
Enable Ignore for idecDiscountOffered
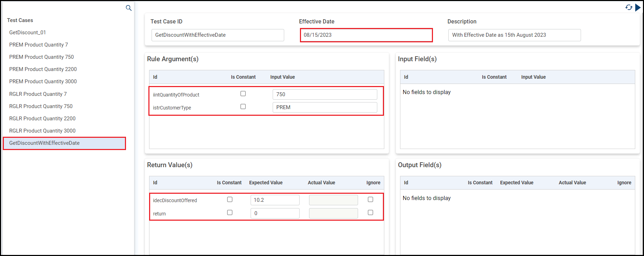[370, 199]
